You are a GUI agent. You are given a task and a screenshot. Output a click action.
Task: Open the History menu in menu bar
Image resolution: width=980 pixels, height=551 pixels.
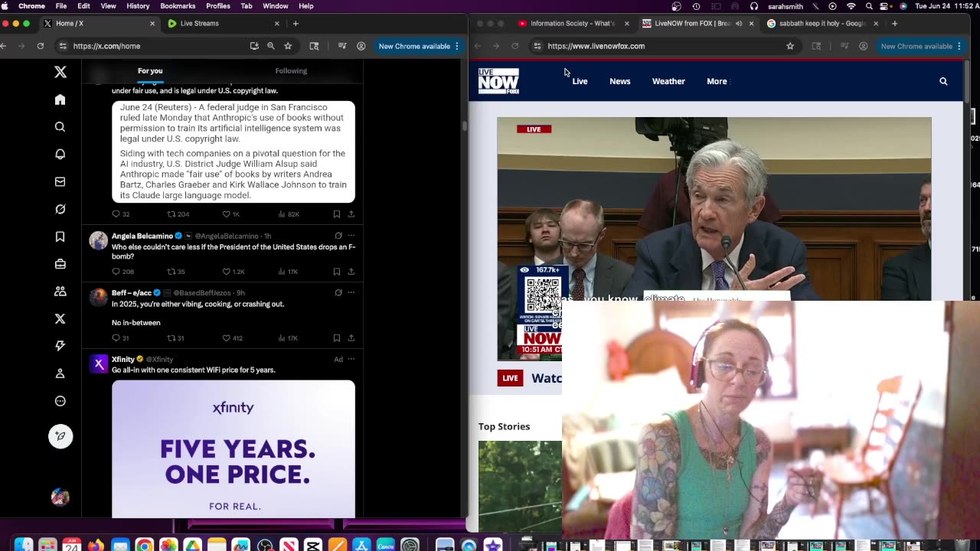138,6
